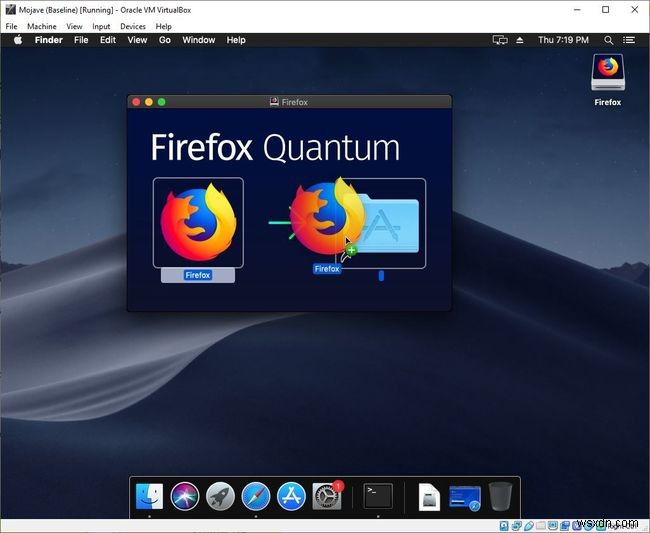Open the macOS Window menu
Viewport: 650px width, 533px height.
(x=199, y=40)
